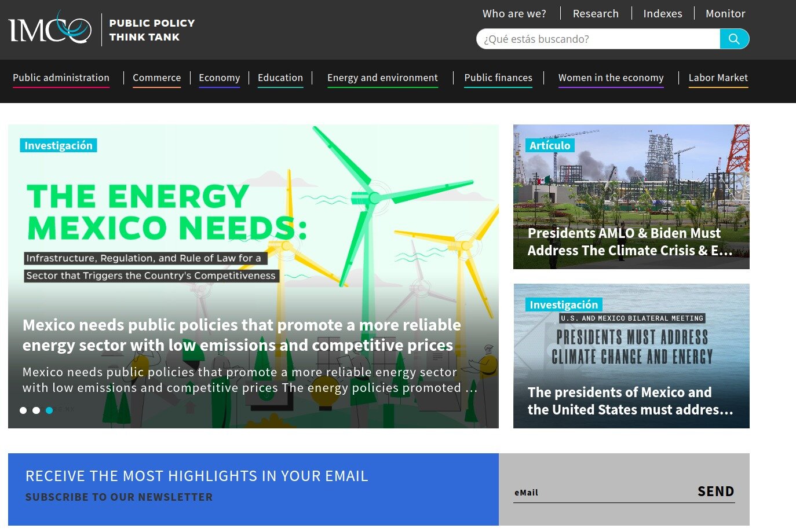Screen dimensions: 796x532
Task: Navigate to Women in the economy
Action: (611, 78)
